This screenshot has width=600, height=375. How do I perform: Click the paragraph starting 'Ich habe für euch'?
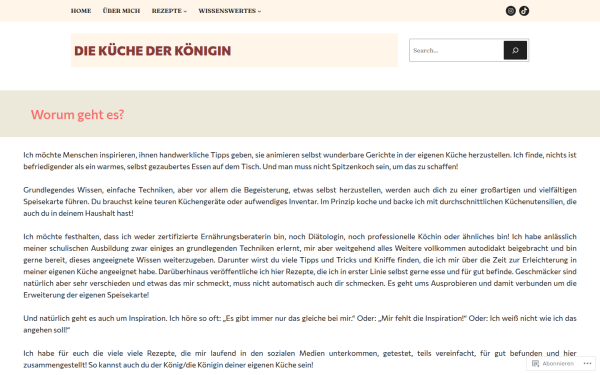click(300, 359)
